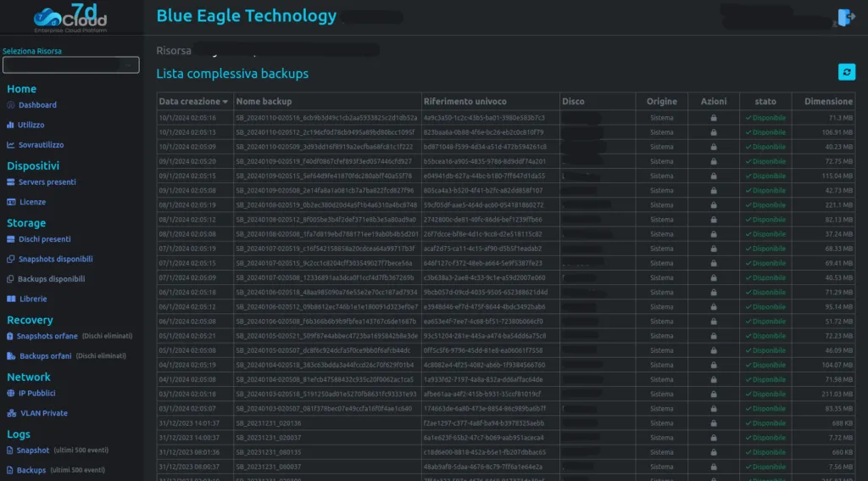Click the IP Pubblici globe icon
The image size is (868, 481).
[x=10, y=393]
